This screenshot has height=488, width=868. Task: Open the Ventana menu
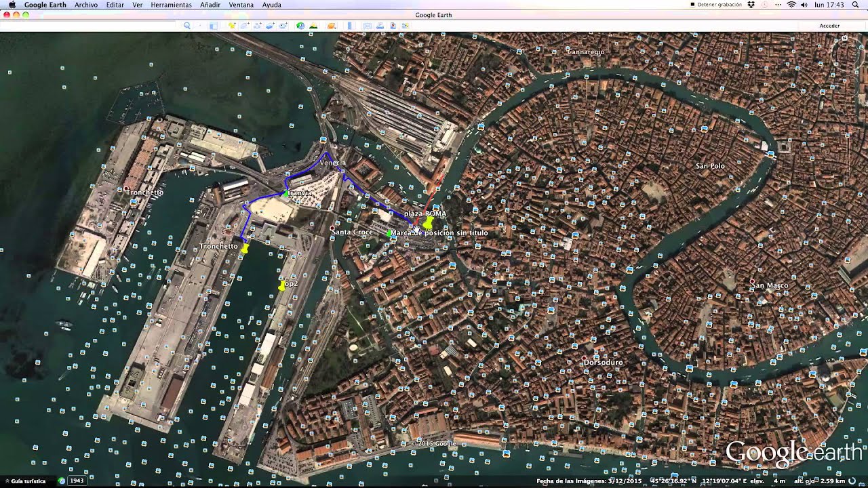click(x=241, y=5)
